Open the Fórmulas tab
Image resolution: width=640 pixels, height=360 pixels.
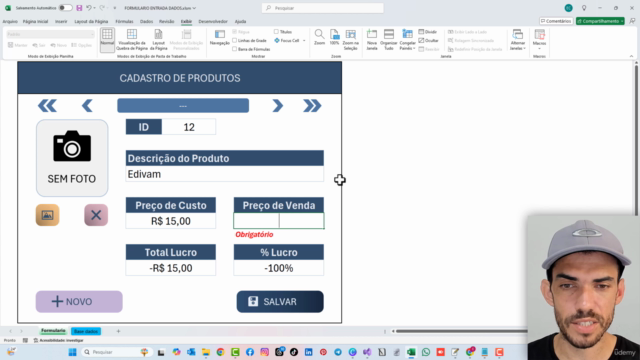pos(124,21)
